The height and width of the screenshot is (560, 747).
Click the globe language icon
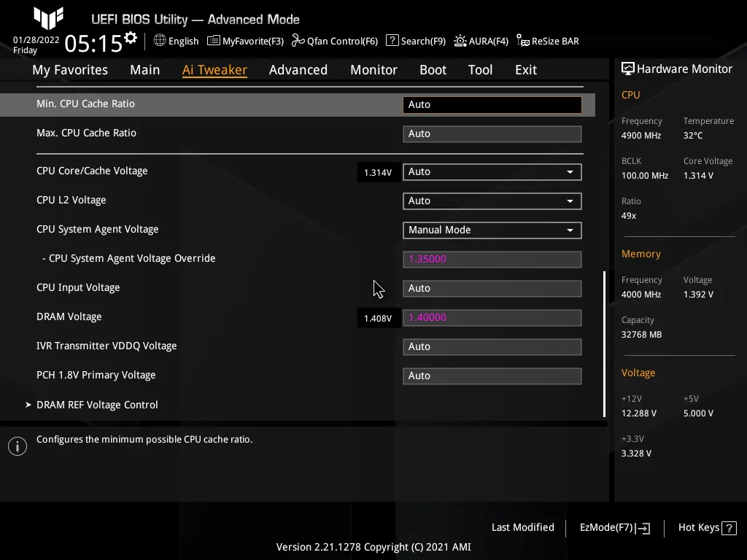pos(160,41)
